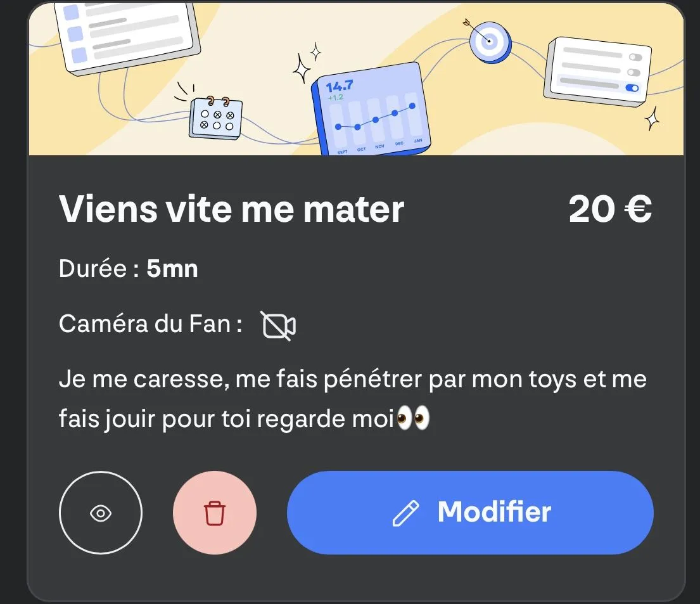The height and width of the screenshot is (604, 700).
Task: Click the crossed-out camera icon
Action: point(278,326)
